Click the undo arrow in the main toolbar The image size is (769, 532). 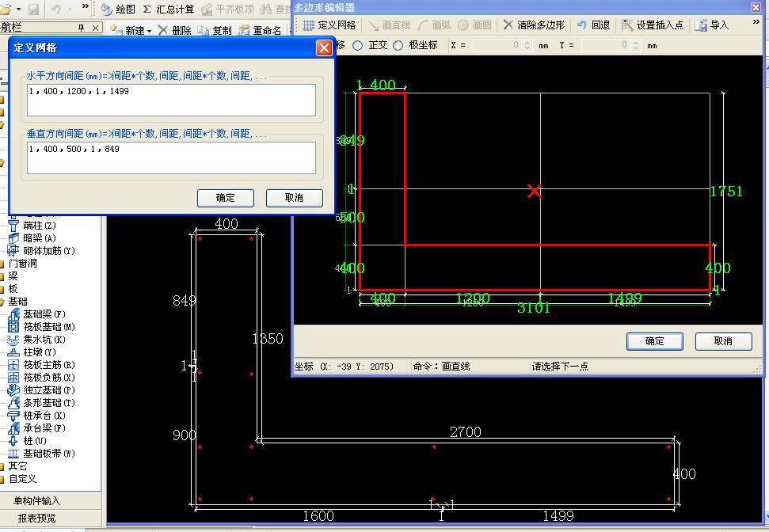pyautogui.click(x=56, y=9)
